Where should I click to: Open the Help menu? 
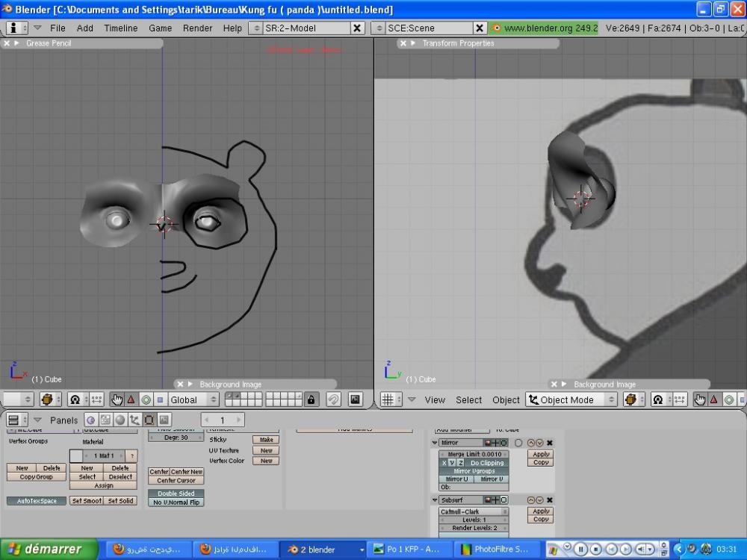pyautogui.click(x=232, y=28)
